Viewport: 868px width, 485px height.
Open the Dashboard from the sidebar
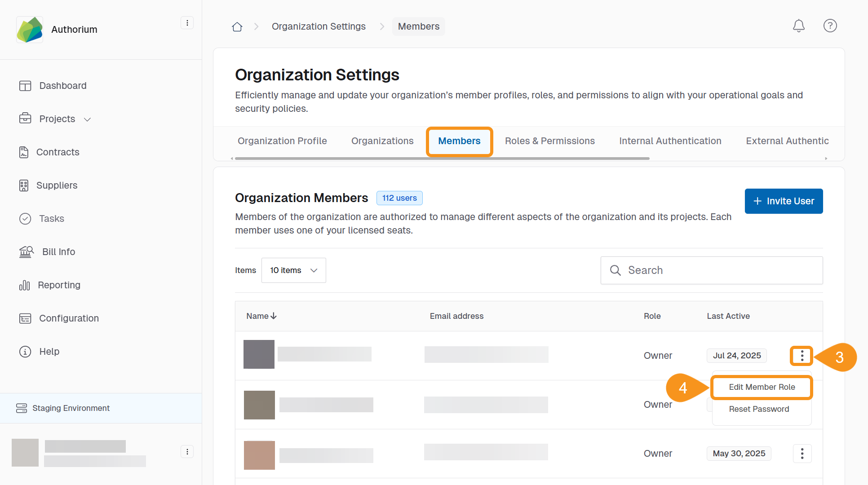tap(62, 85)
